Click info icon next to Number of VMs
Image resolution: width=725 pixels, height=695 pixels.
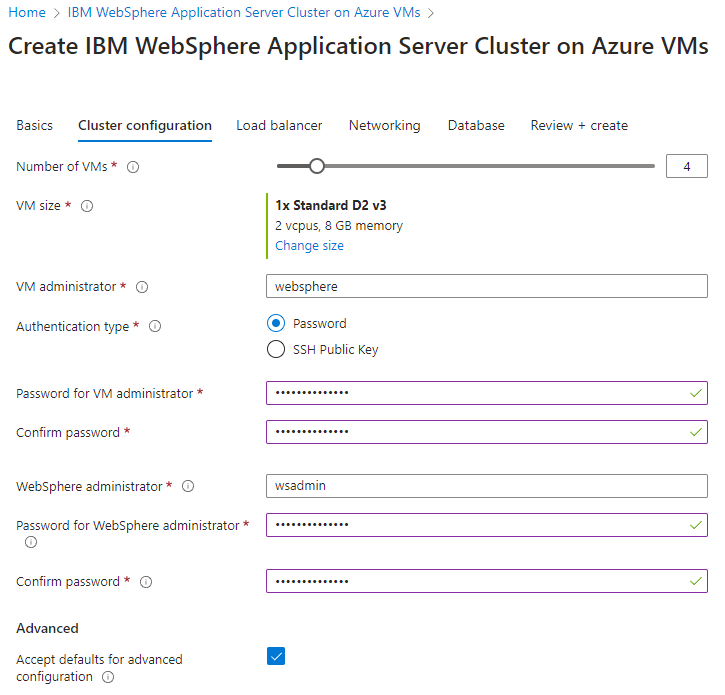[x=133, y=167]
